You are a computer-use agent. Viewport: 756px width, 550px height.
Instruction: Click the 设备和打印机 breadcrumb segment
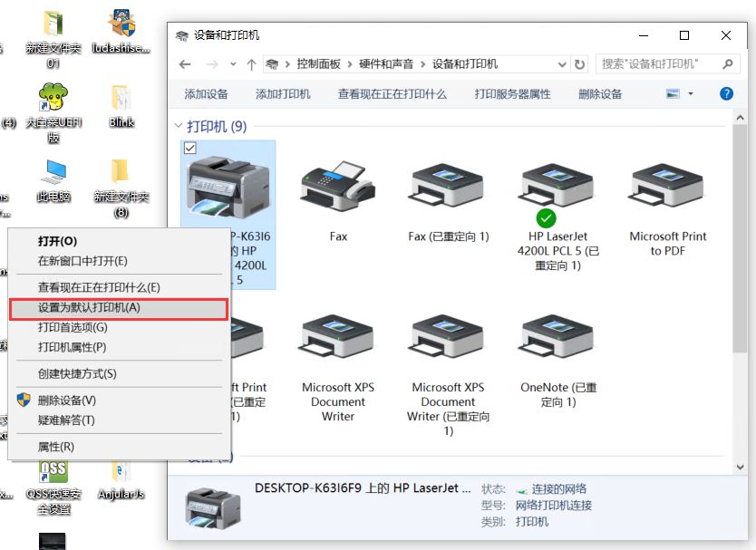point(465,64)
